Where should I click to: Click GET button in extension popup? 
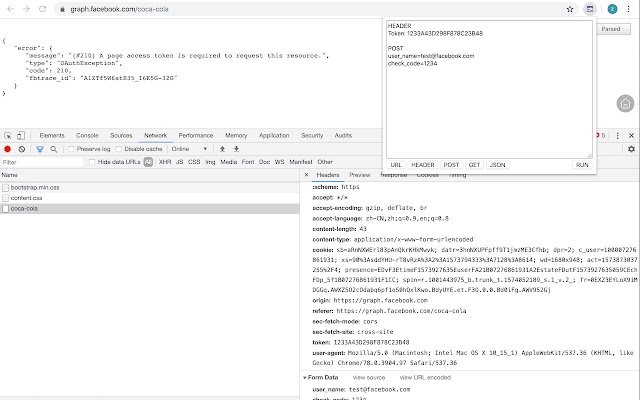474,165
